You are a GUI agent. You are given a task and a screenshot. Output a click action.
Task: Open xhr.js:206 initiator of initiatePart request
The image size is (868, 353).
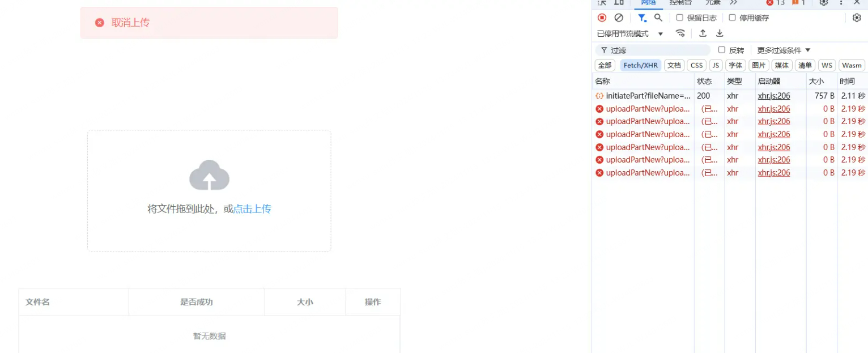pos(774,96)
